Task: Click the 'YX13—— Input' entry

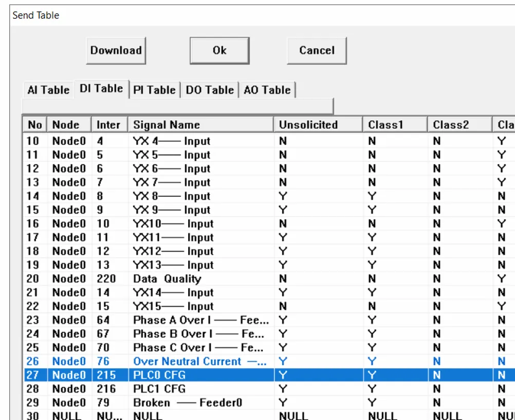Action: pyautogui.click(x=173, y=265)
